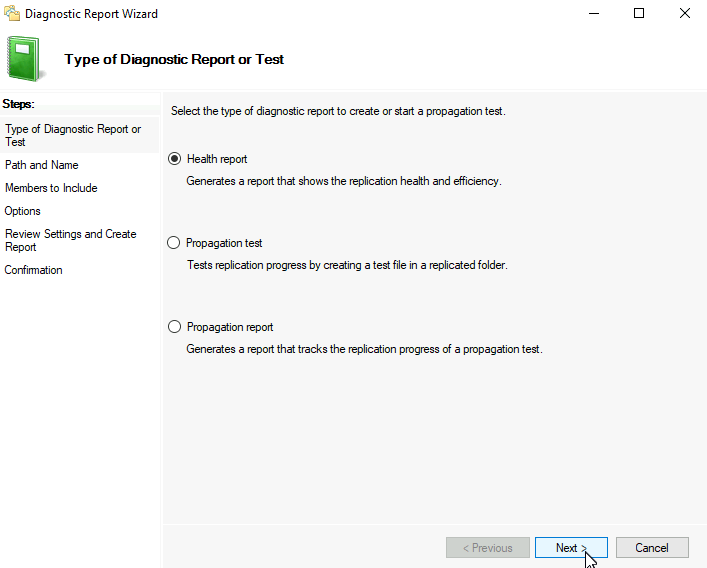
Task: Open the Members to Include step
Action: (x=51, y=188)
